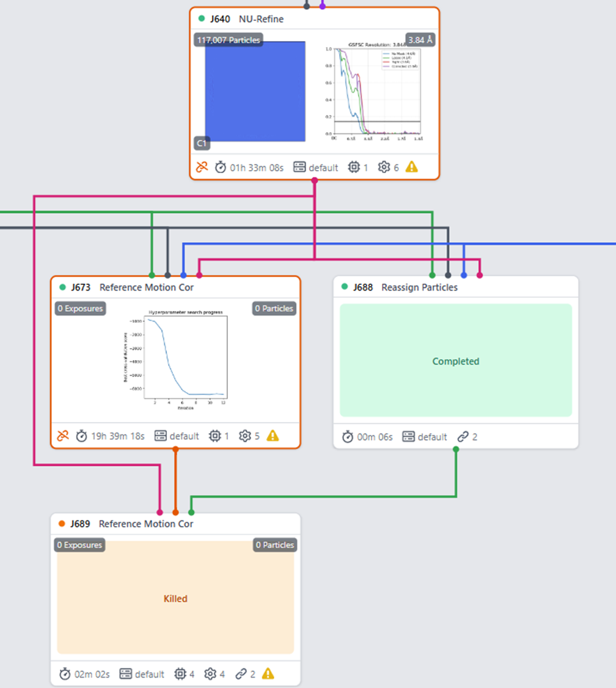Viewport: 616px width, 688px height.
Task: Click the gear icon on J640 footer
Action: click(x=384, y=167)
